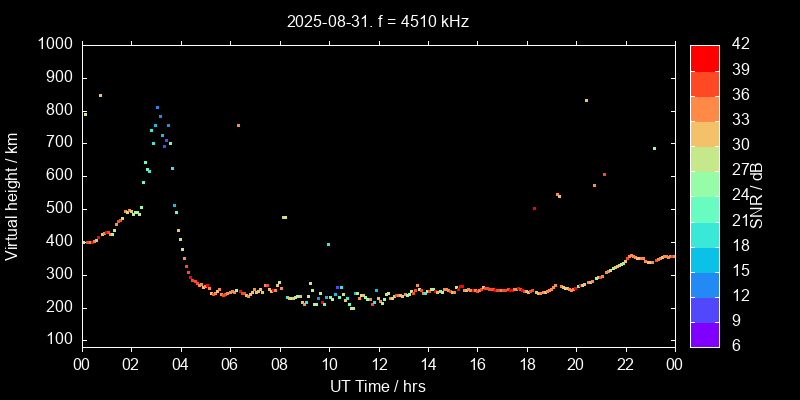Image resolution: width=800 pixels, height=400 pixels.
Task: Click the red 39–42 dB colorbar segment
Action: 704,58
